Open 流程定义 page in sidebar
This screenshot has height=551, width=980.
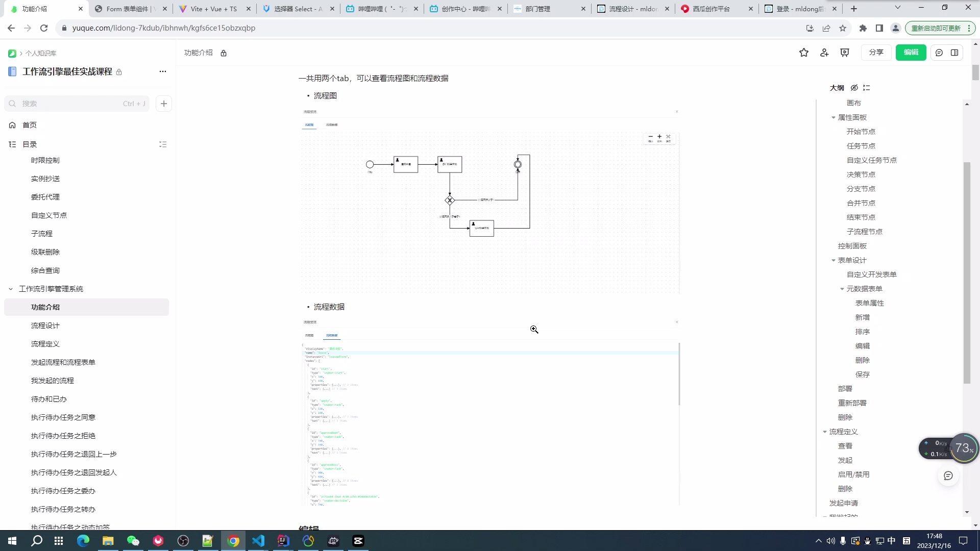tap(45, 344)
